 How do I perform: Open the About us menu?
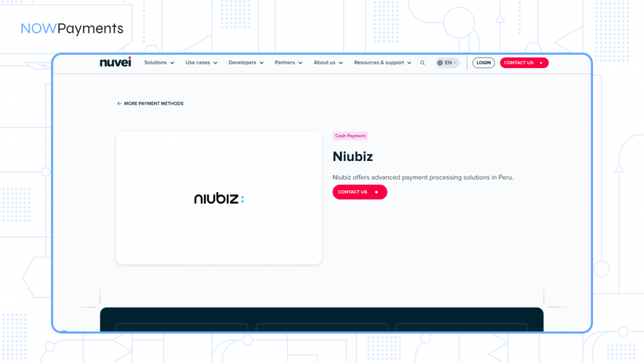[x=328, y=63]
